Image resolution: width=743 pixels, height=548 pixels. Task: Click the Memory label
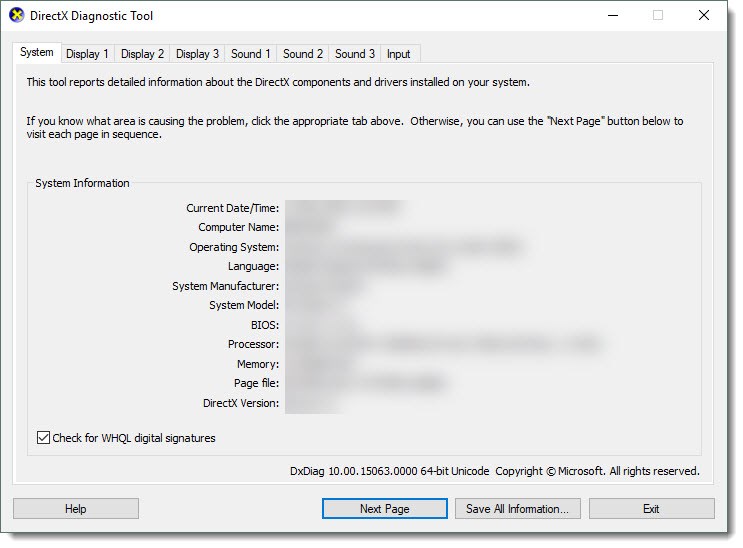pos(258,364)
